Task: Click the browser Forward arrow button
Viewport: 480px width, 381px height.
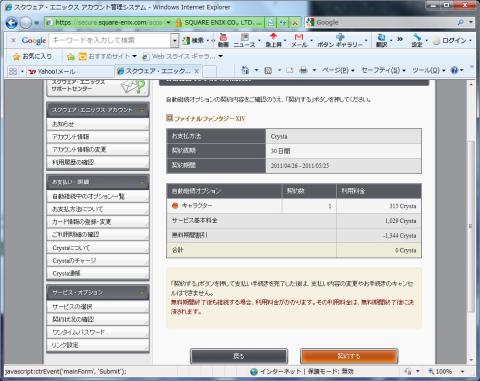Action: click(26, 23)
